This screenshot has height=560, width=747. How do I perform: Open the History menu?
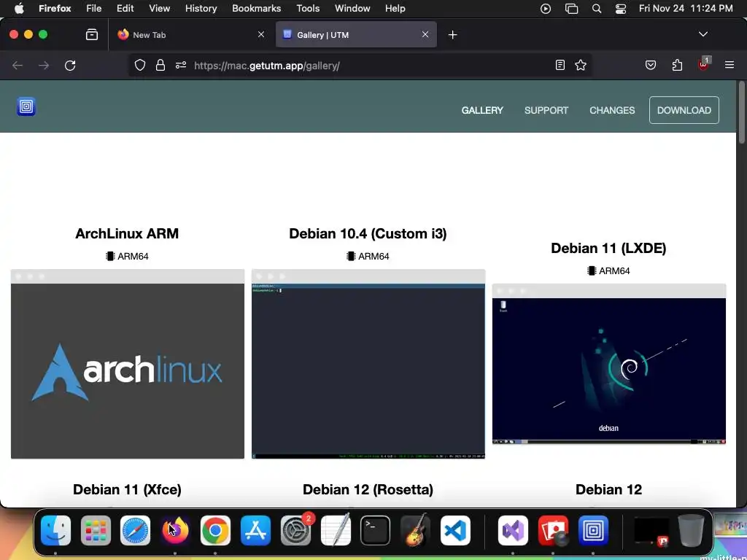(x=201, y=9)
